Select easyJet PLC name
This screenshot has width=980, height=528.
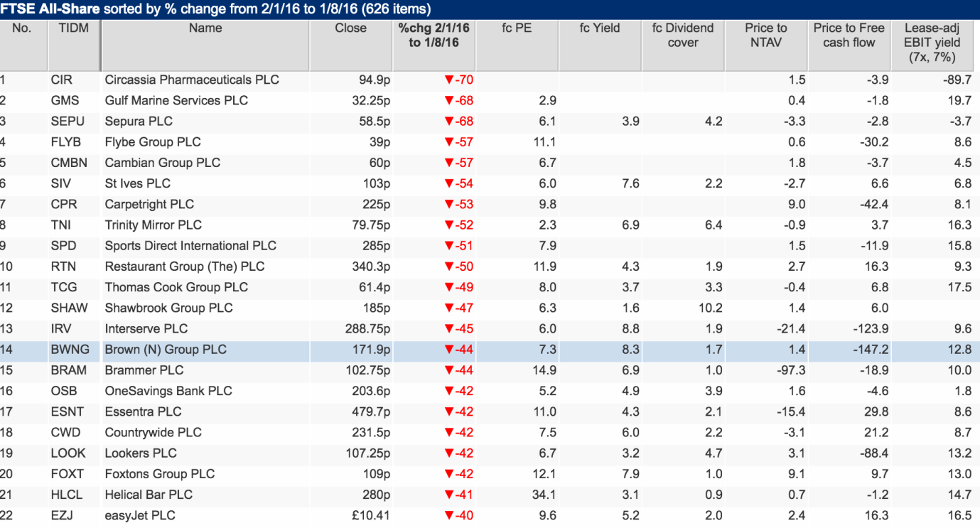coord(140,515)
